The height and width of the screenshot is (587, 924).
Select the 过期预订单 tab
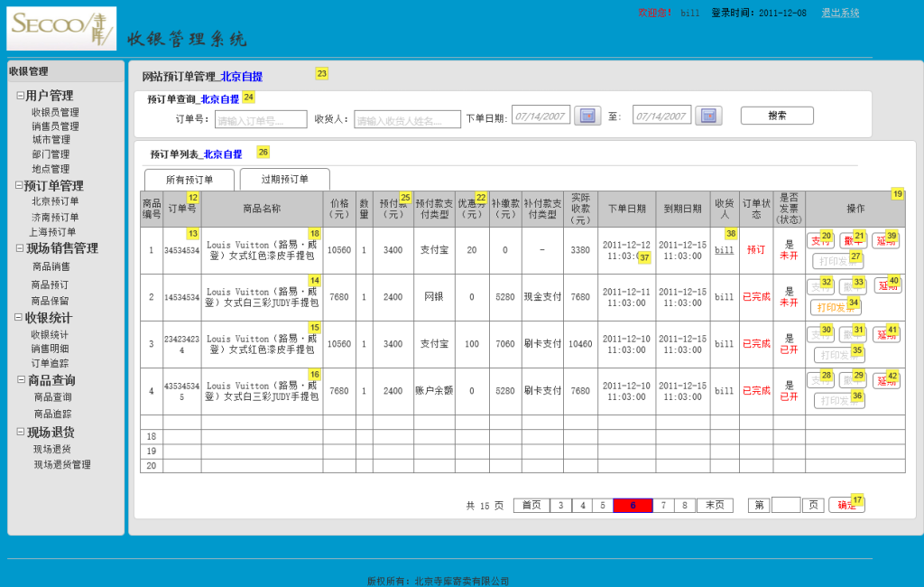[284, 179]
